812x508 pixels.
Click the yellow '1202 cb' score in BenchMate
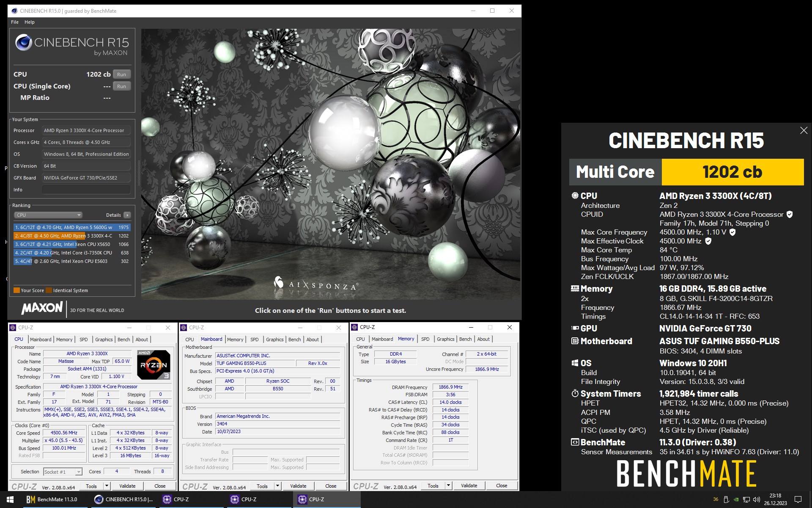pos(732,172)
